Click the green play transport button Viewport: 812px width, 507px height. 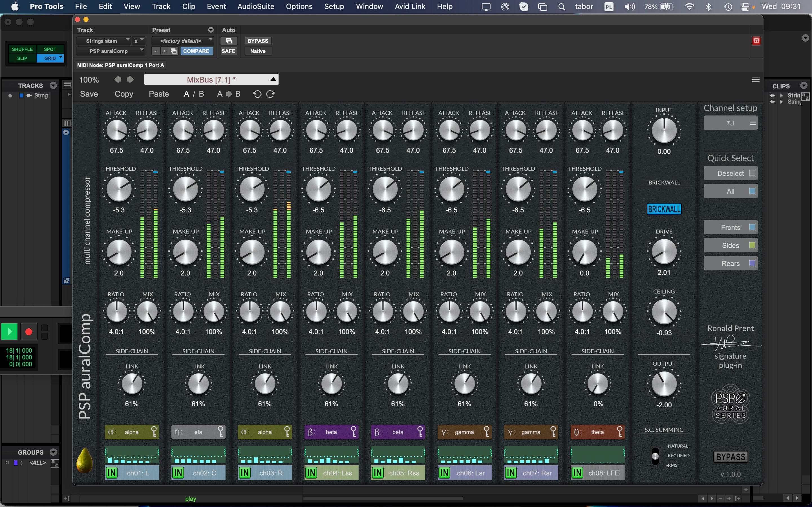point(9,332)
